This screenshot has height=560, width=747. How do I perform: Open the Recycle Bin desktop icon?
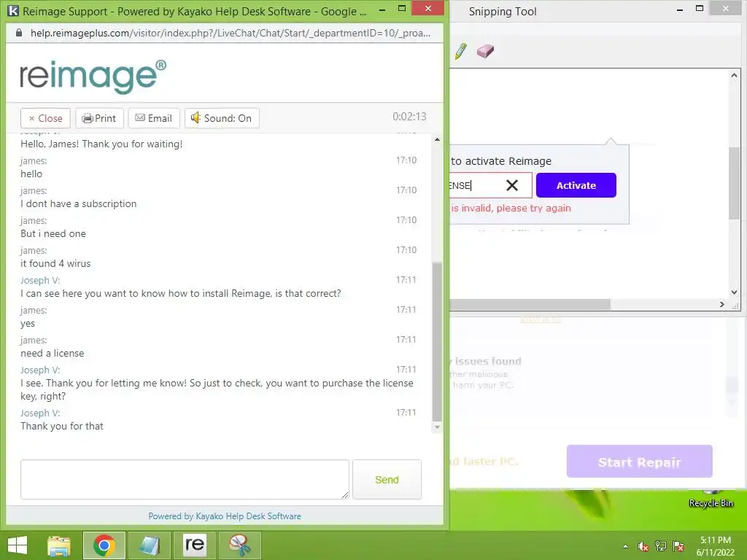(711, 499)
